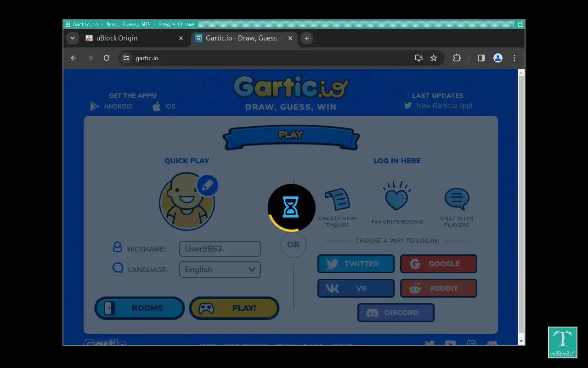
Task: Open the iOS app link
Action: pyautogui.click(x=164, y=106)
